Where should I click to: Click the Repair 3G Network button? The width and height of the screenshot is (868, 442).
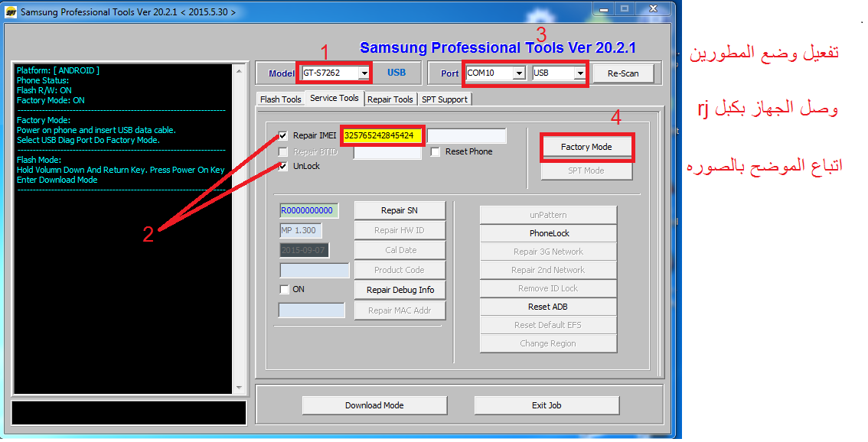549,252
